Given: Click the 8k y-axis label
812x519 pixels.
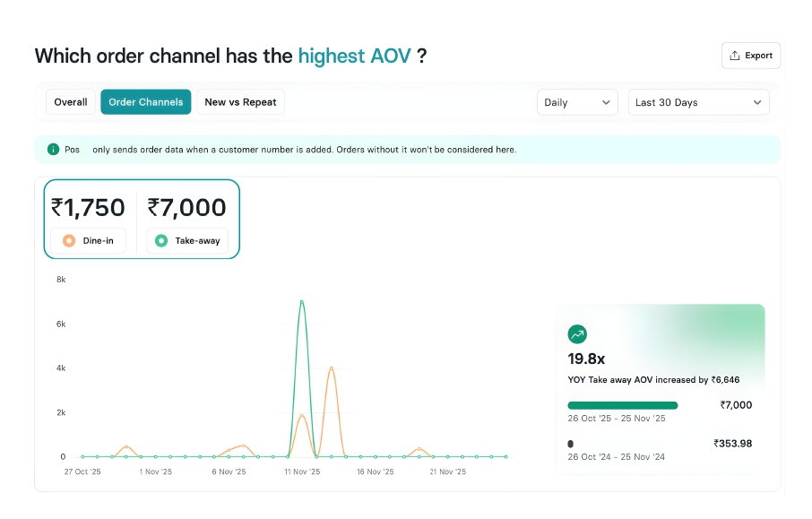Looking at the screenshot, I should tap(61, 280).
